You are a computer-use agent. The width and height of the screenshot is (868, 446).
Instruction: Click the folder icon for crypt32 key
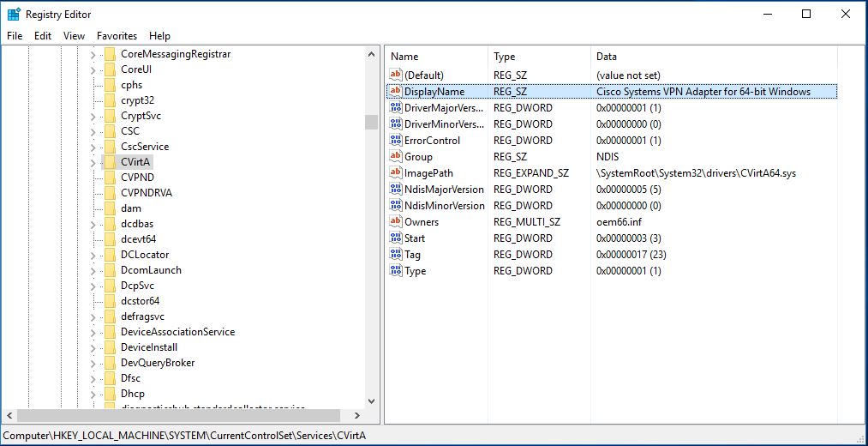click(x=110, y=100)
